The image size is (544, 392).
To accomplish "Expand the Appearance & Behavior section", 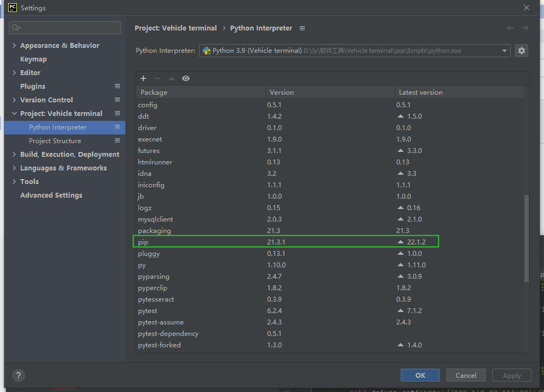I will pyautogui.click(x=14, y=46).
